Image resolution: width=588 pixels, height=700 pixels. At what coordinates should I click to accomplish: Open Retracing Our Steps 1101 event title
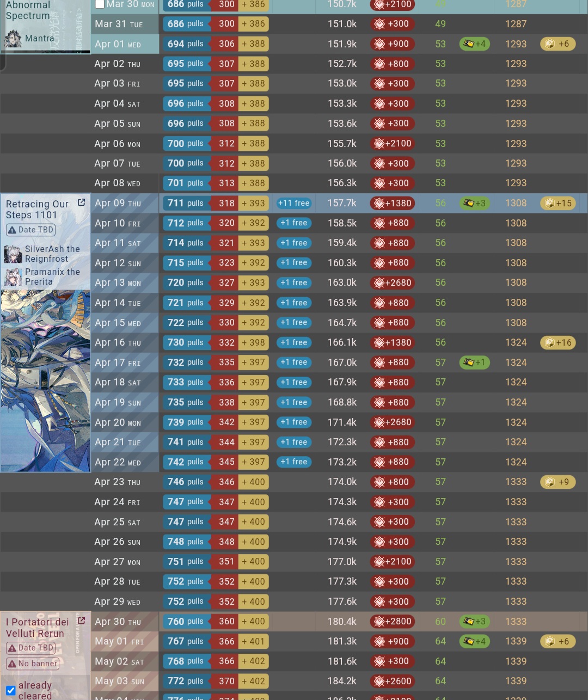click(x=37, y=210)
